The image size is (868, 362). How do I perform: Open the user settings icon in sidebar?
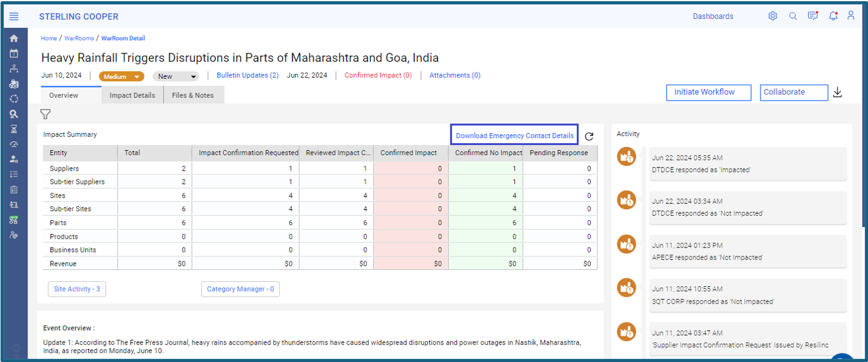pyautogui.click(x=14, y=159)
